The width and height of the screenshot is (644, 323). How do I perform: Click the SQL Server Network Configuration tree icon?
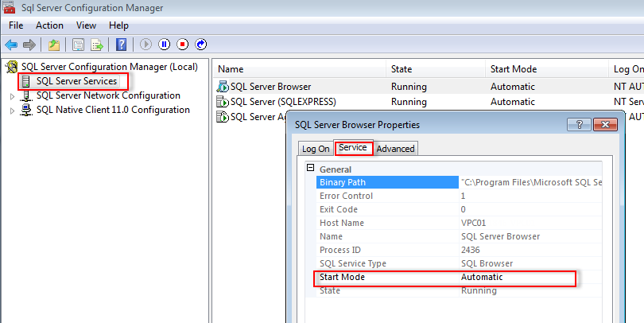[26, 95]
